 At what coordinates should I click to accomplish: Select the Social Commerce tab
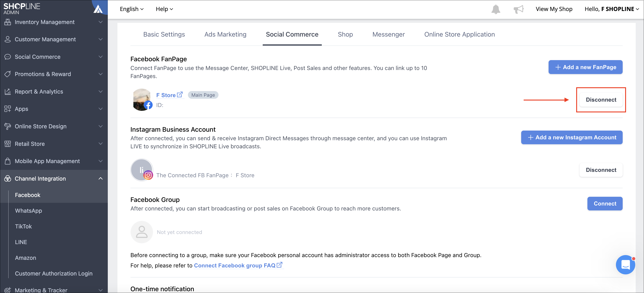(x=292, y=34)
